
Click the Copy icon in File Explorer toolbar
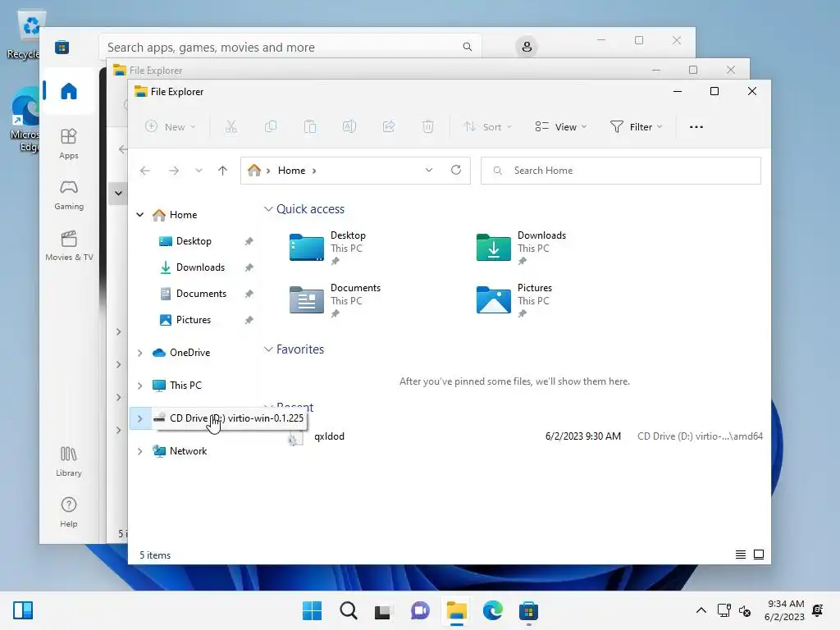pyautogui.click(x=271, y=127)
